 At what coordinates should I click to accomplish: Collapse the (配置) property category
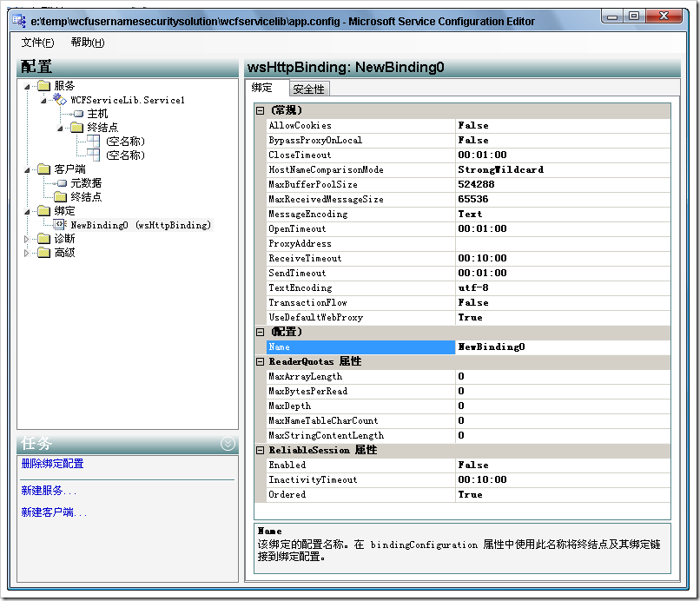point(260,332)
